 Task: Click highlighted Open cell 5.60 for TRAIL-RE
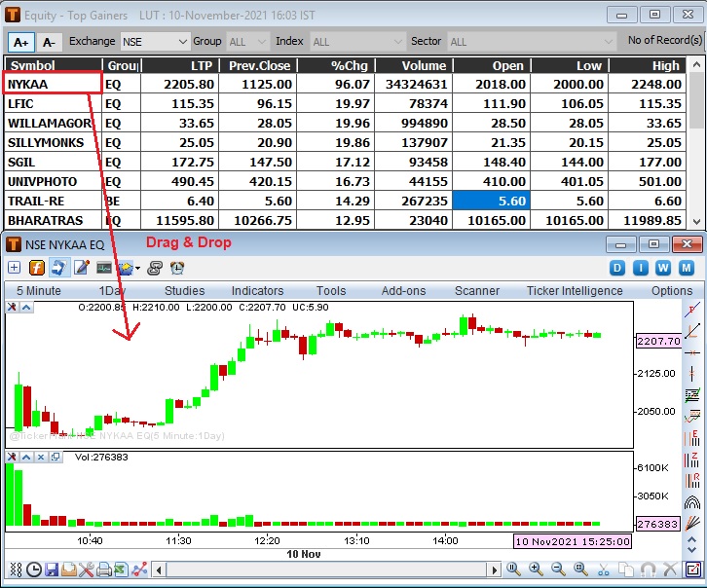[492, 201]
